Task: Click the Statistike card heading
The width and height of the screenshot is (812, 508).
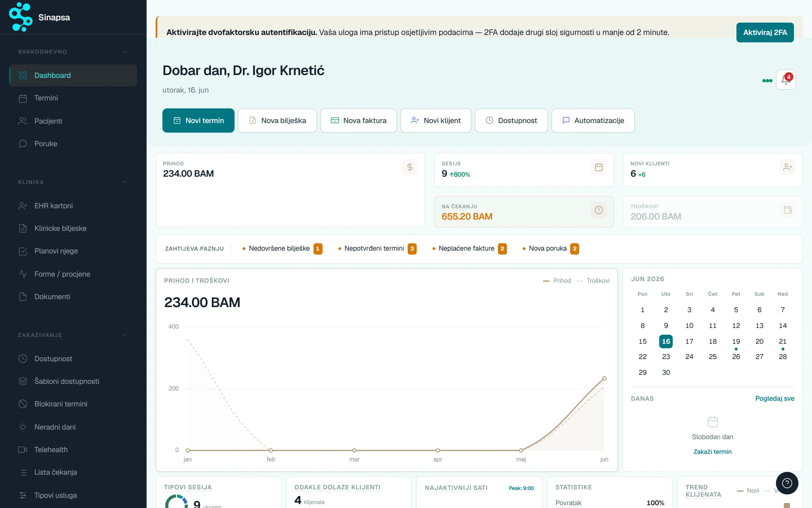Action: coord(573,487)
